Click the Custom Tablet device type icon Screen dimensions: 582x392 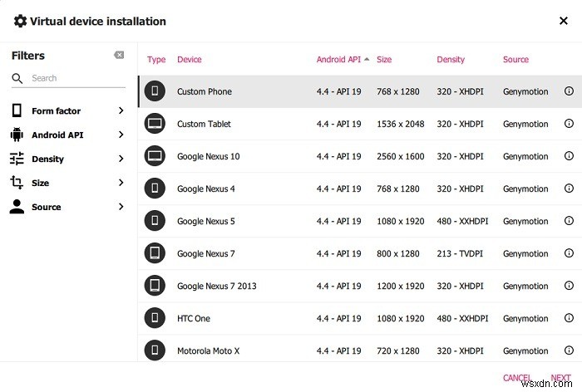(155, 124)
